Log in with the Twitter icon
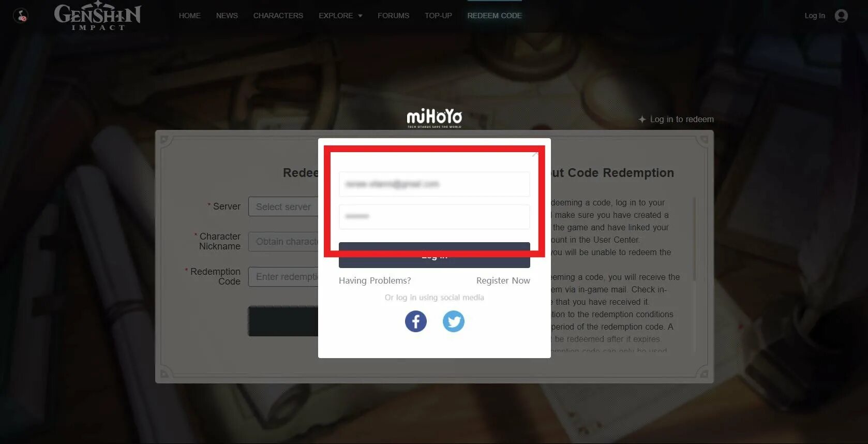Image resolution: width=868 pixels, height=444 pixels. coord(454,321)
